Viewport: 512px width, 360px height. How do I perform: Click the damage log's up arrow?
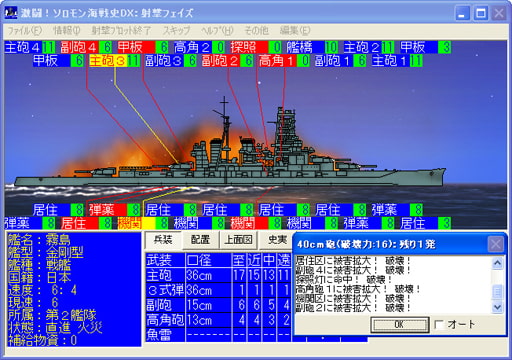click(497, 263)
